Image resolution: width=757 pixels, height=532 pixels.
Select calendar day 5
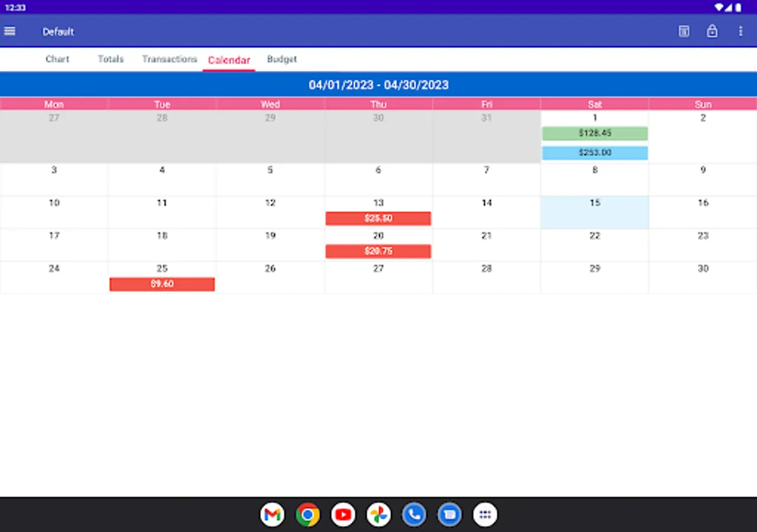click(270, 180)
